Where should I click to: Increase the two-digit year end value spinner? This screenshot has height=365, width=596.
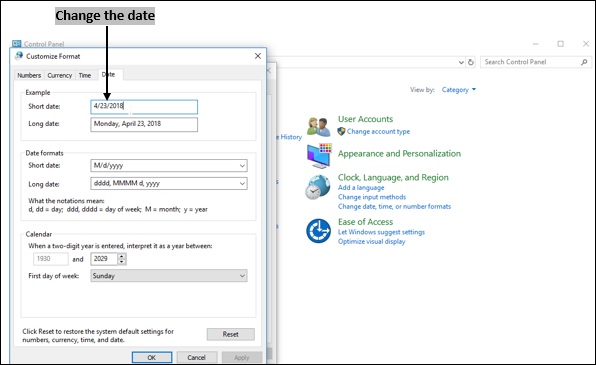[122, 256]
